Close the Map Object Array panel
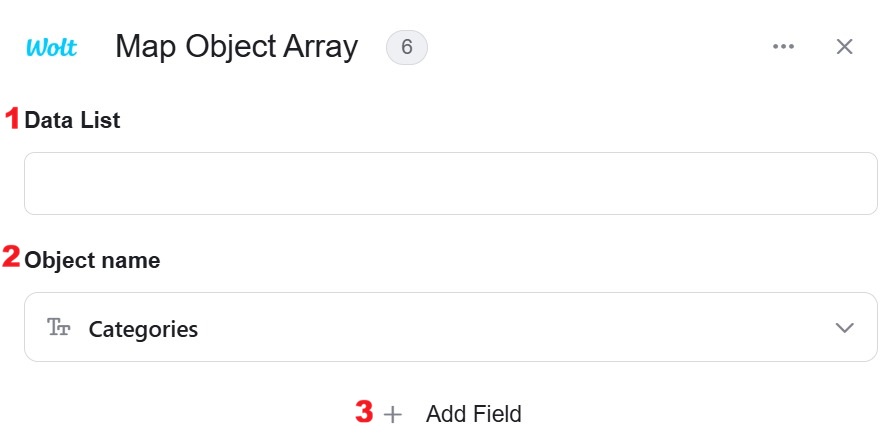The image size is (892, 440). pos(844,47)
